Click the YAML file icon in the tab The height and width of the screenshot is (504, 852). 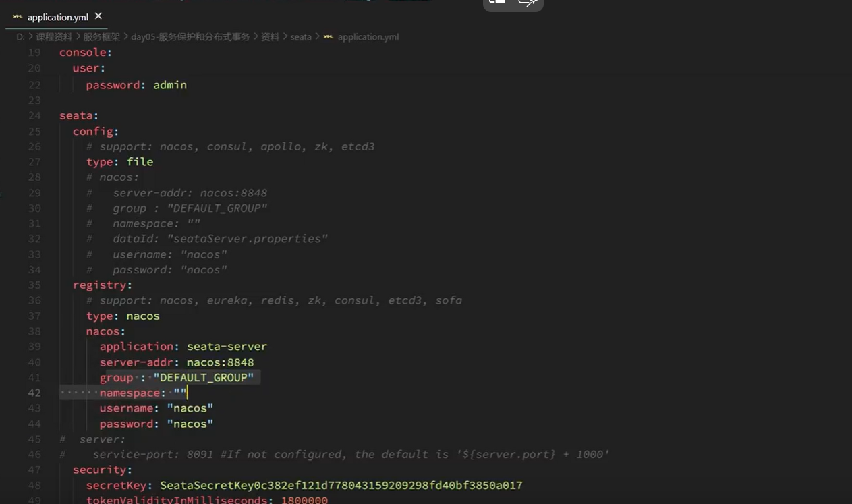click(18, 17)
